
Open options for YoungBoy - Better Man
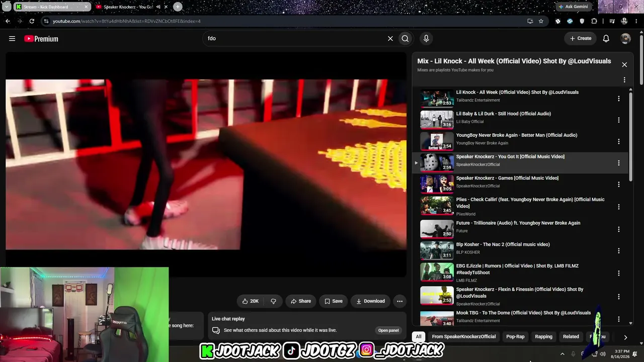619,141
